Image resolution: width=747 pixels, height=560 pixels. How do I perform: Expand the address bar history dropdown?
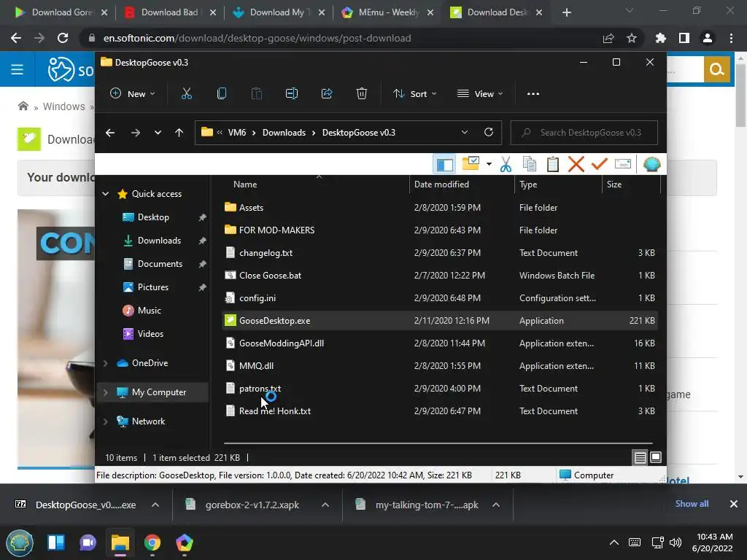(465, 133)
